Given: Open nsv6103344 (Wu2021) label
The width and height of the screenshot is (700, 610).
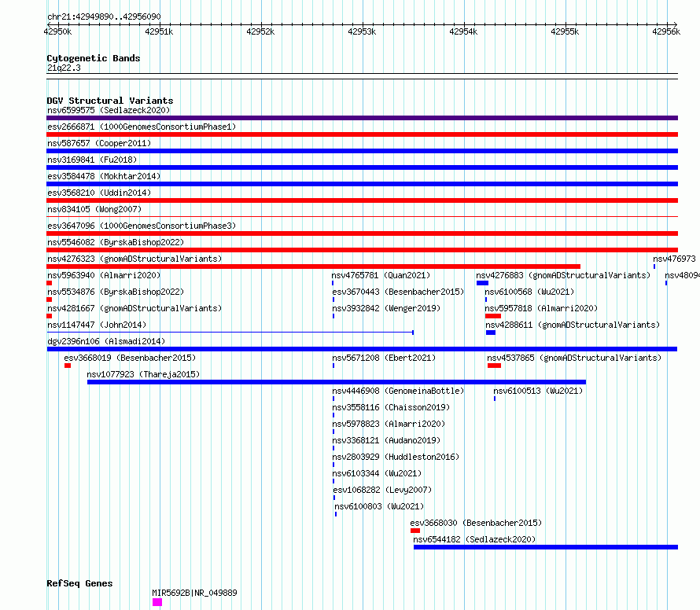Looking at the screenshot, I should (377, 473).
